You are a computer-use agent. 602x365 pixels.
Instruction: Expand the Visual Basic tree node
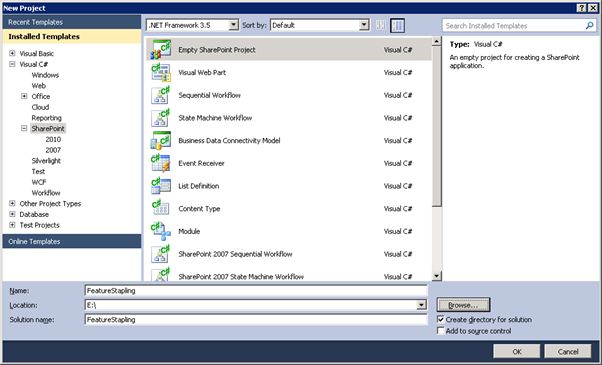click(x=12, y=53)
